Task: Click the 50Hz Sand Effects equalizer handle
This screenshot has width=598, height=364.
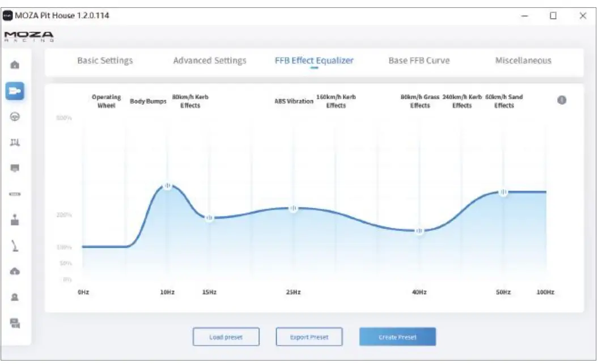Action: tap(503, 192)
